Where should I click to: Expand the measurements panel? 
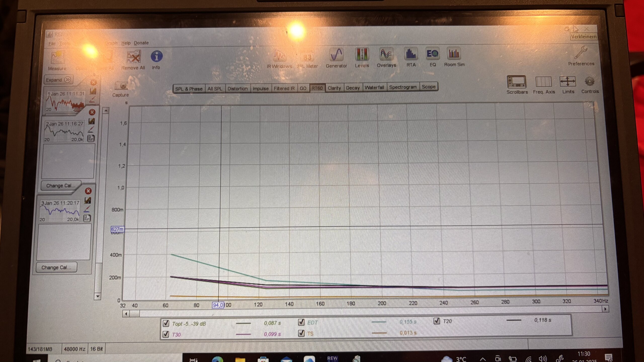58,80
